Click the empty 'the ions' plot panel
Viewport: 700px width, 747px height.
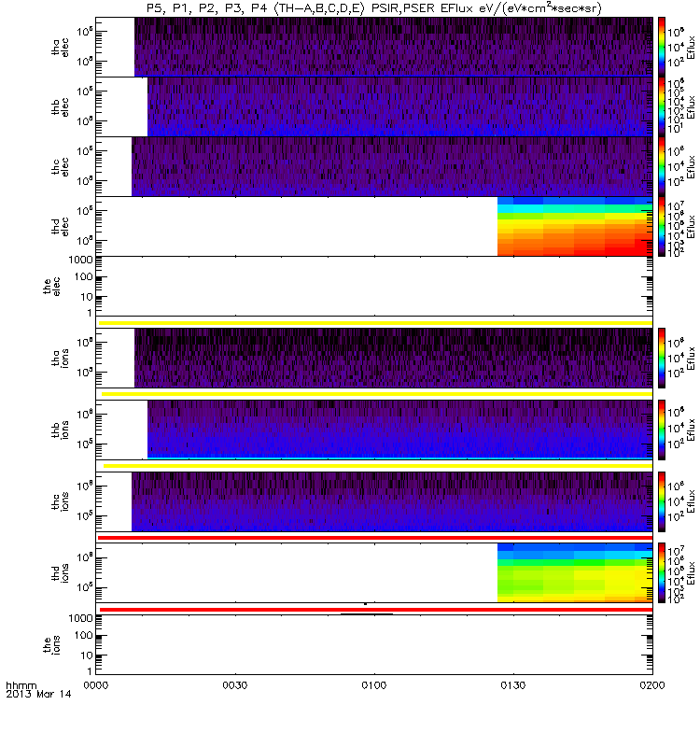[x=374, y=645]
